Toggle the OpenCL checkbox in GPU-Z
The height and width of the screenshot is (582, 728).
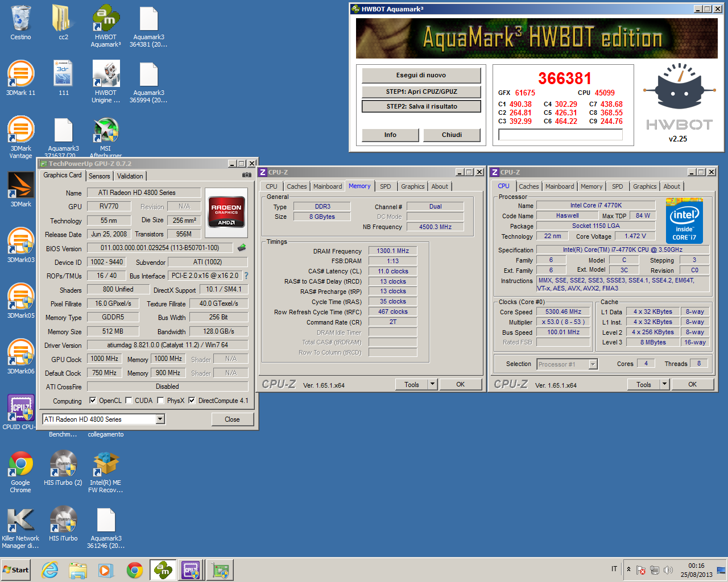[x=93, y=401]
